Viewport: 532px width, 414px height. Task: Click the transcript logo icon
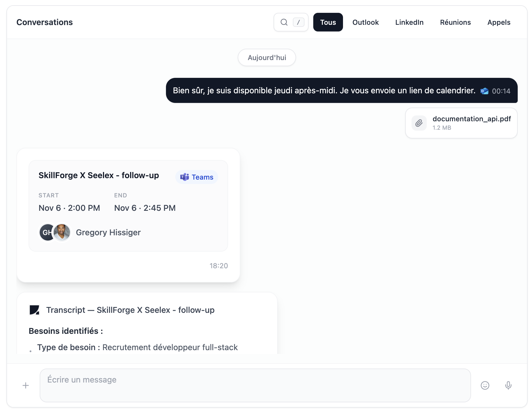[x=34, y=310]
